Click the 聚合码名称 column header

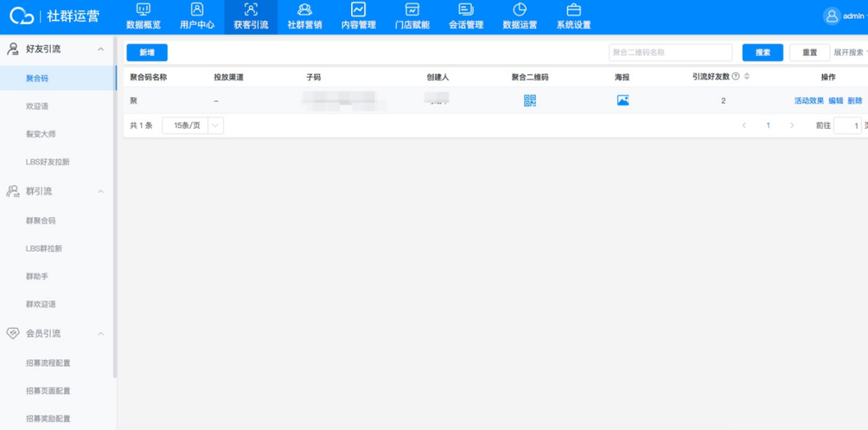click(x=149, y=77)
